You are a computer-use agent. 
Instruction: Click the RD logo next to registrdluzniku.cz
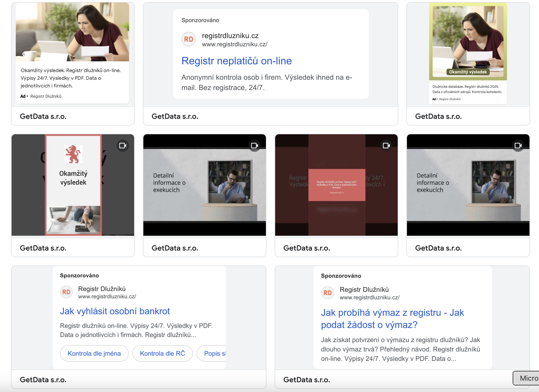pos(189,39)
